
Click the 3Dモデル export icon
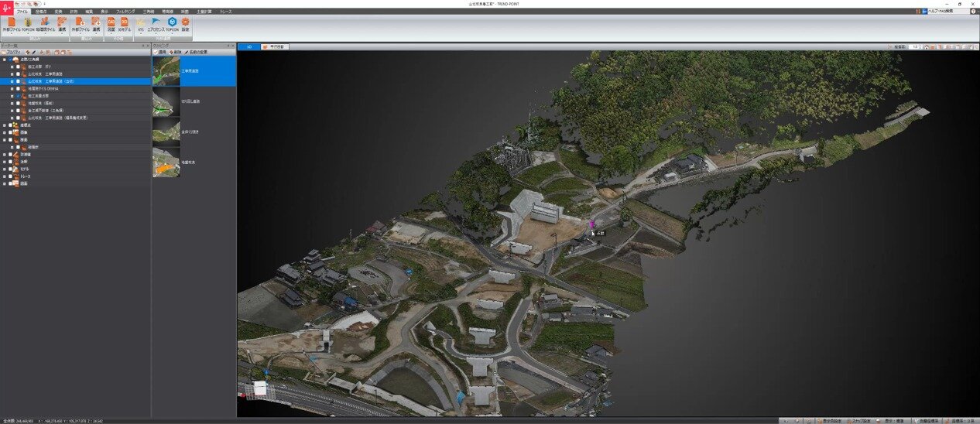click(x=124, y=23)
